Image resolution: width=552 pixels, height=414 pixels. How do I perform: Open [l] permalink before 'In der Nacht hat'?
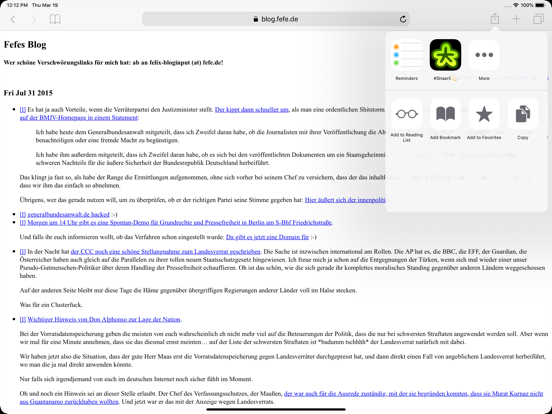(23, 251)
